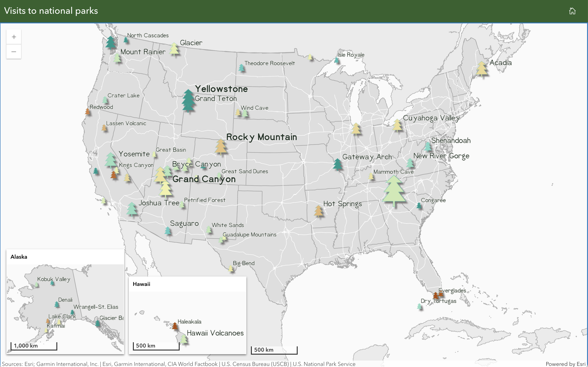Image resolution: width=588 pixels, height=367 pixels.
Task: Click the Big Bend tree marker
Action: point(231,268)
